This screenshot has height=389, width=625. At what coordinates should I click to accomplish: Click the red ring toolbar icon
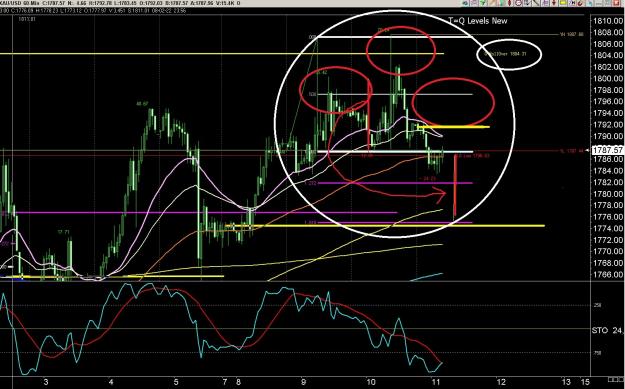519,3
